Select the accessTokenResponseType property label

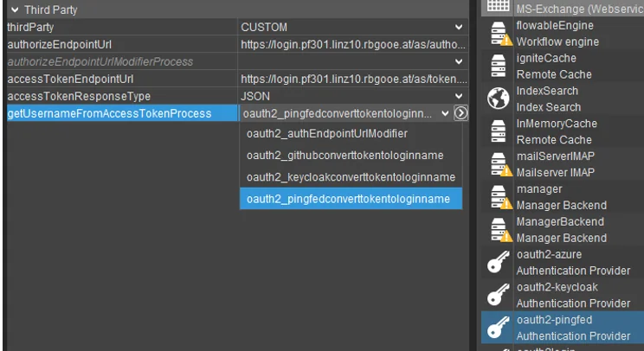coord(79,96)
